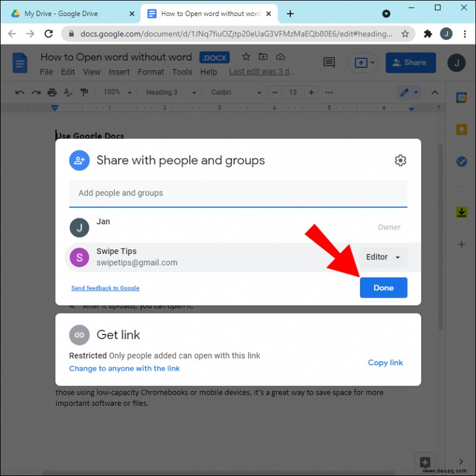Open the Editing mode pencil dropdown
The width and height of the screenshot is (476, 476).
[x=409, y=92]
